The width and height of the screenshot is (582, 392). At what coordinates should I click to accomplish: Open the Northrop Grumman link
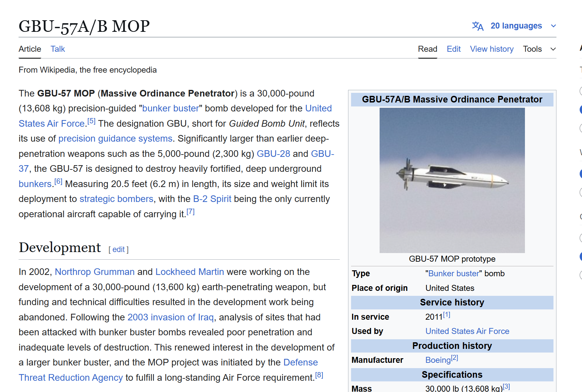pos(95,272)
